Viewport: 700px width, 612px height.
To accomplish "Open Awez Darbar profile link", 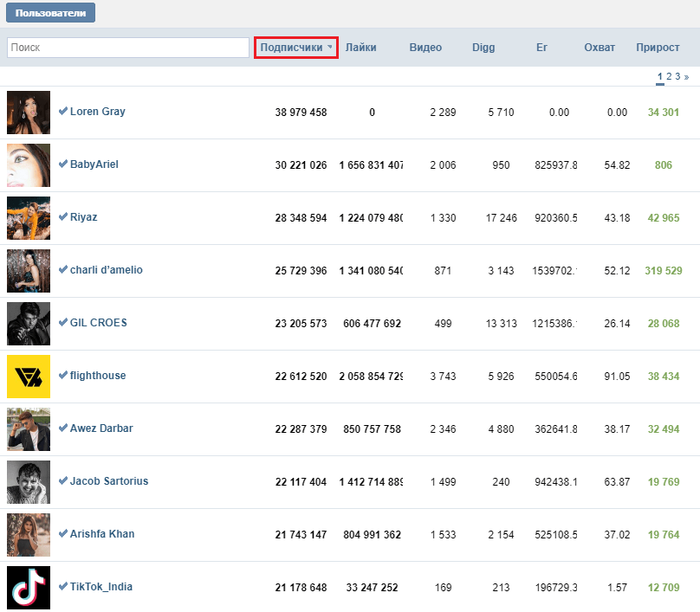I will click(101, 428).
